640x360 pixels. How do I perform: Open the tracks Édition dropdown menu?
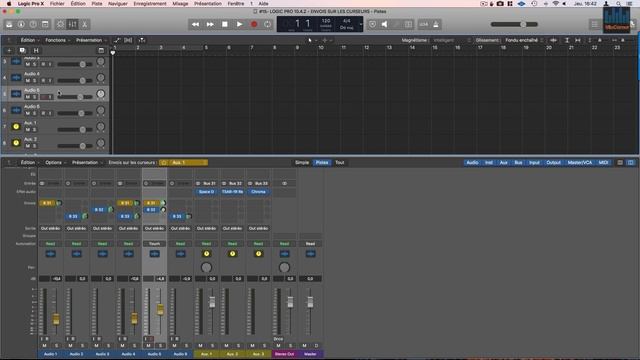click(x=29, y=40)
